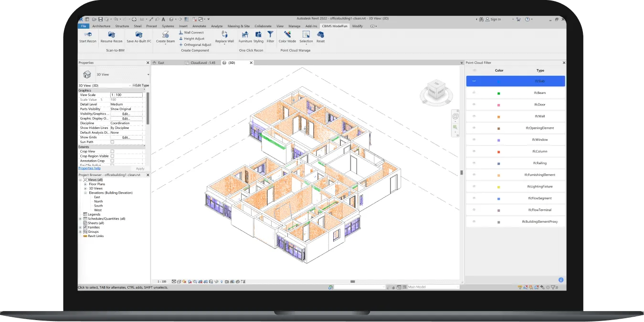
Task: Click the Start Recon ribbon icon
Action: [88, 35]
